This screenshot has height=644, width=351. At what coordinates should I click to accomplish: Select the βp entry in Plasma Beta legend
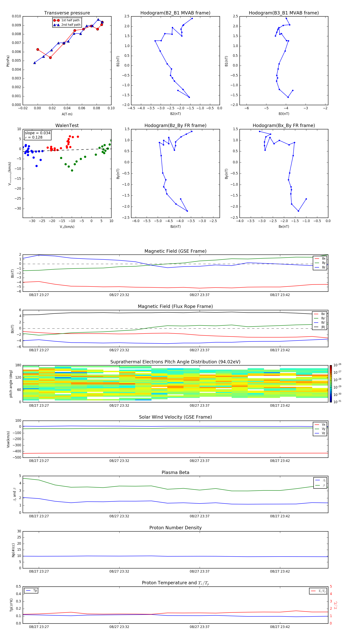point(320,480)
